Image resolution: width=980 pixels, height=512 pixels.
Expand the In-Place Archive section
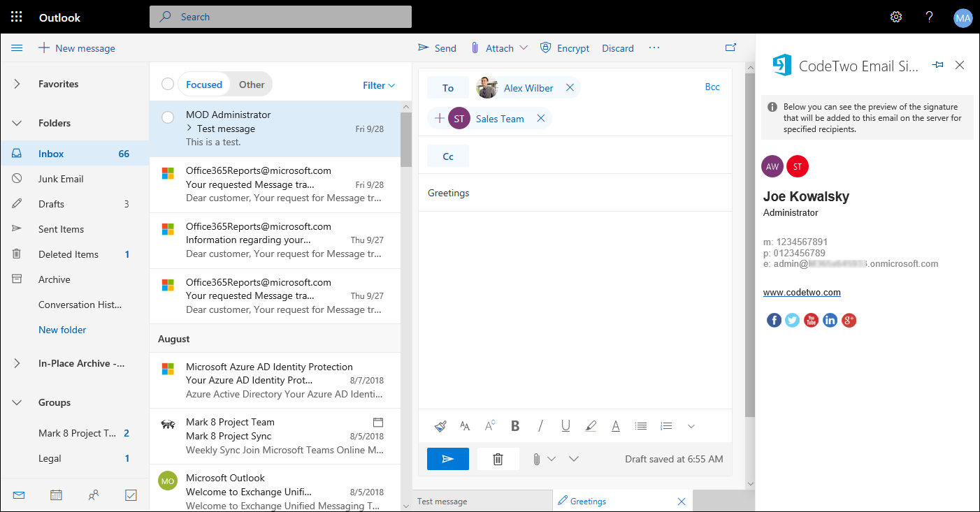(17, 363)
